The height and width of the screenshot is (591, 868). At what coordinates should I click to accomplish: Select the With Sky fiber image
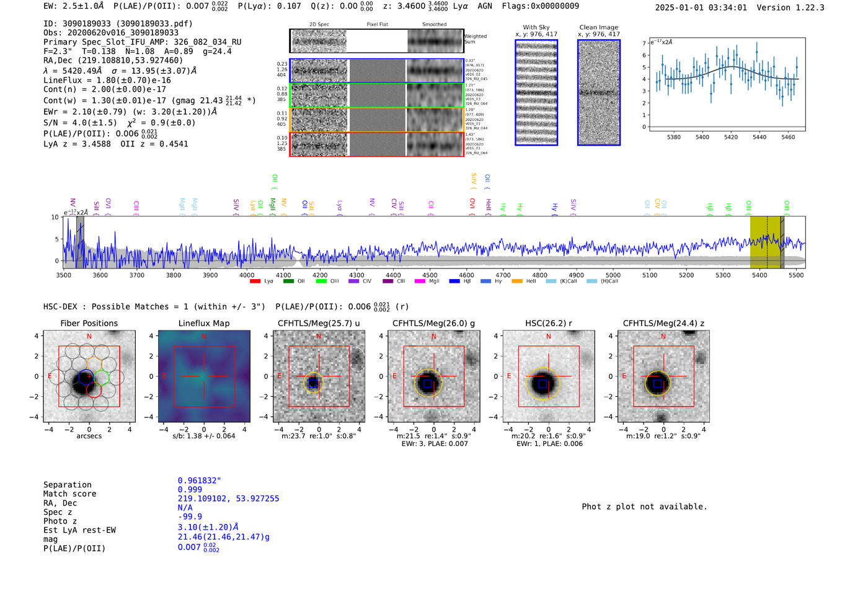click(536, 92)
